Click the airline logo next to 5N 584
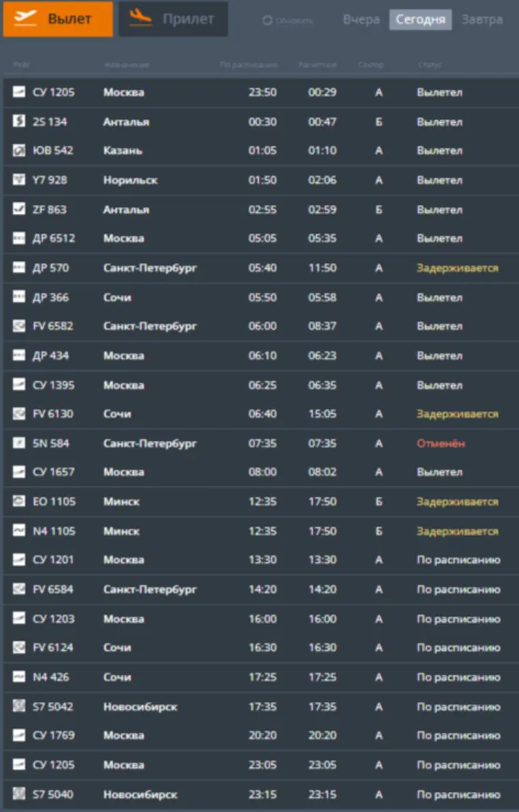This screenshot has width=519, height=812. point(19,443)
